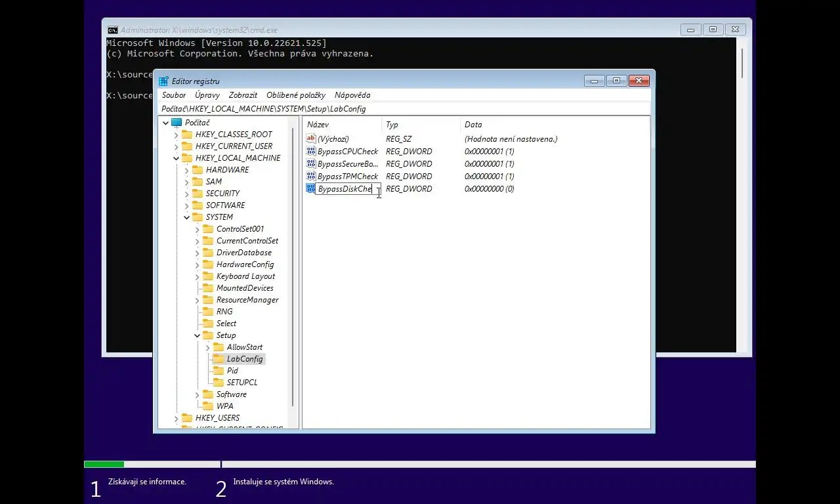Click the MountedDevices folder icon
This screenshot has height=504, width=840.
coord(208,288)
